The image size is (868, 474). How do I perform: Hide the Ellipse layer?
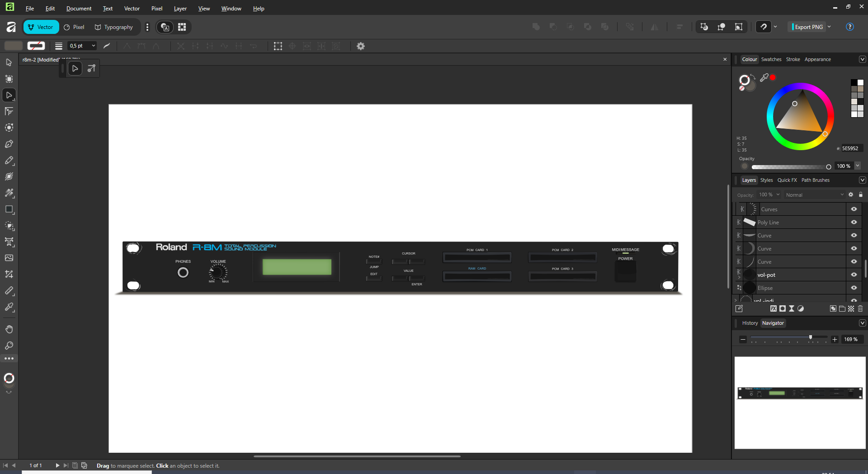tap(854, 288)
